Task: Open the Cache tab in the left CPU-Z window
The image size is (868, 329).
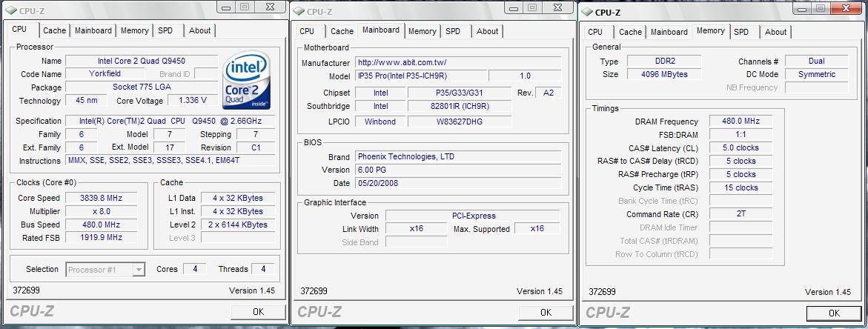Action: click(54, 30)
